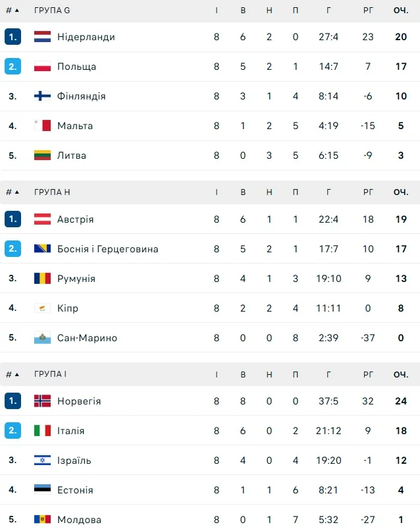Click the Austria flag icon

coord(42,219)
